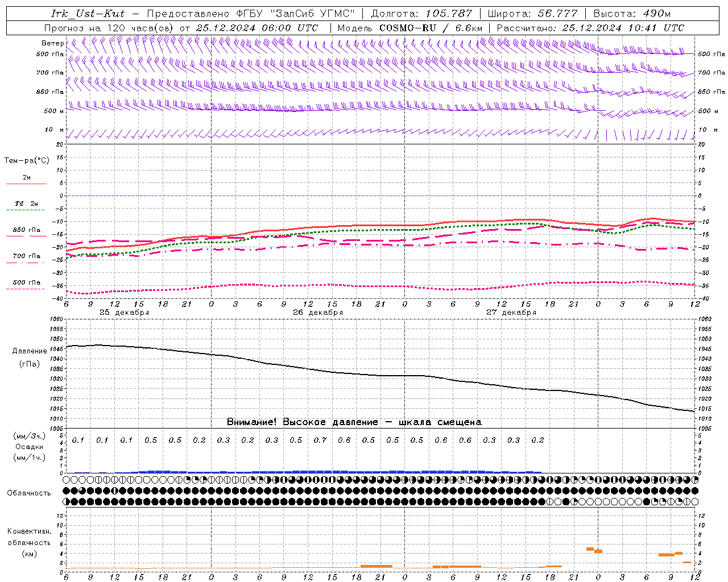728x582 pixels.
Task: Click the Облачность cloud cover label
Action: pyautogui.click(x=29, y=493)
